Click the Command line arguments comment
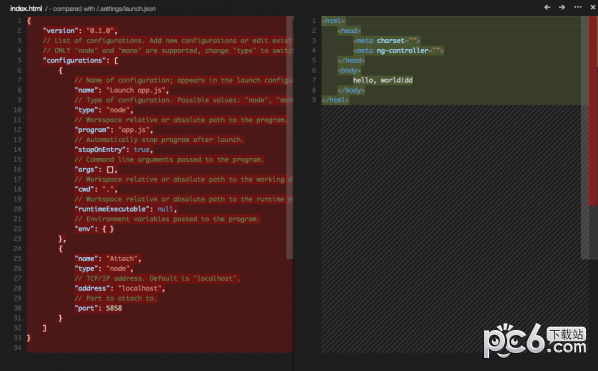Image resolution: width=598 pixels, height=371 pixels. click(169, 159)
